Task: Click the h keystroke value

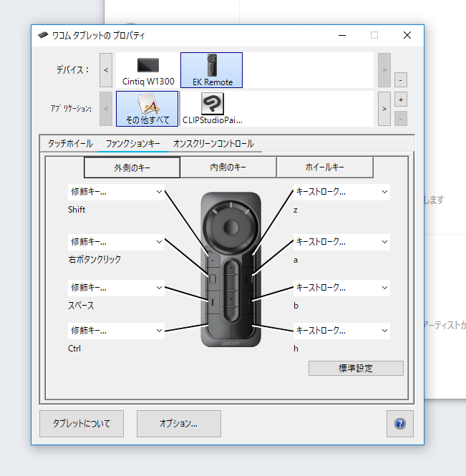Action: 296,349
